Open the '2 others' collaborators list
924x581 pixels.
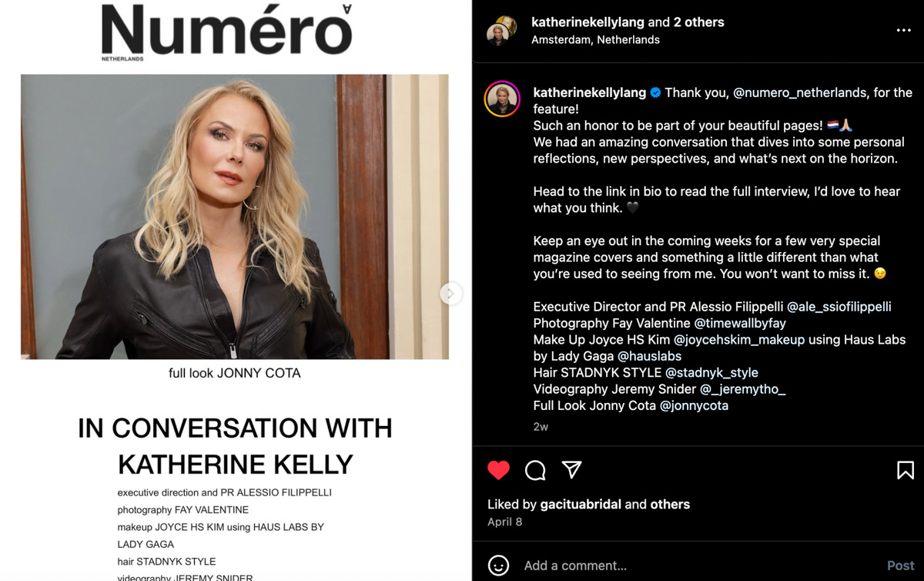698,22
